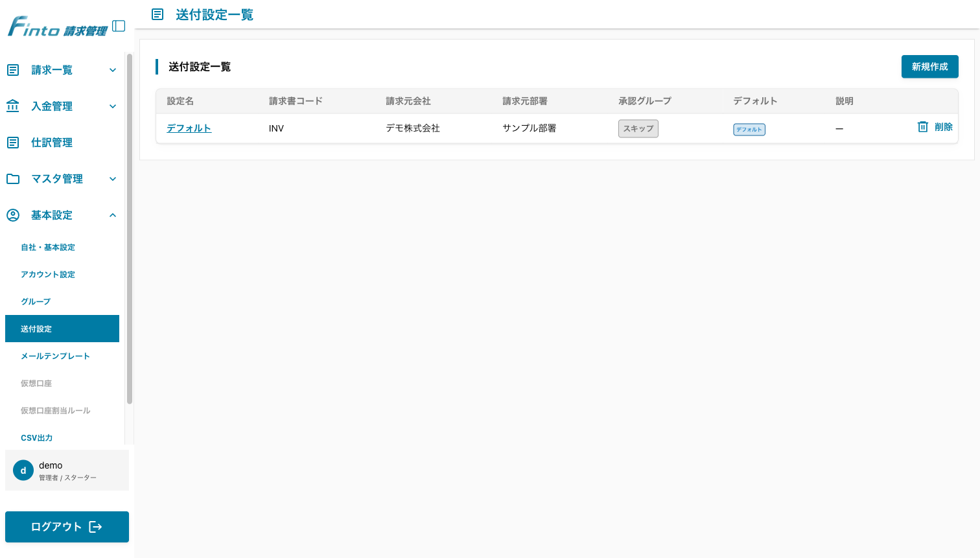Viewport: 980px width, 558px height.
Task: Click the 仕訳管理 list icon
Action: (13, 143)
